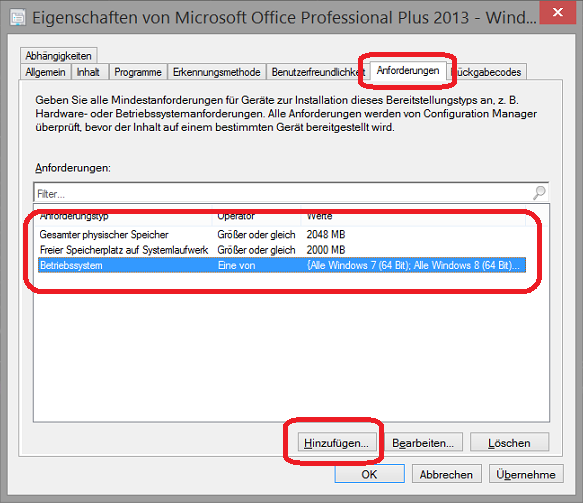Screen dimensions: 583x503
Task: Open the Programme tab
Action: (x=138, y=72)
